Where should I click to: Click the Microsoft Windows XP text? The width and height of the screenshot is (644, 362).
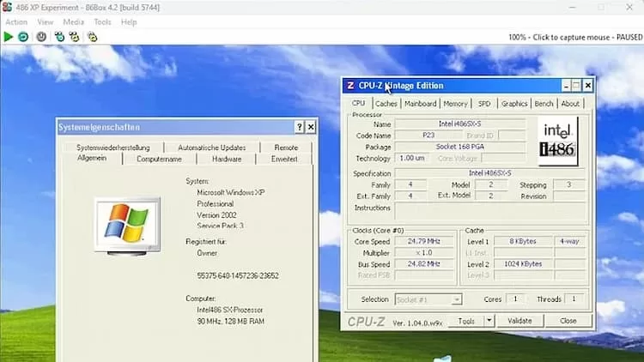[231, 192]
